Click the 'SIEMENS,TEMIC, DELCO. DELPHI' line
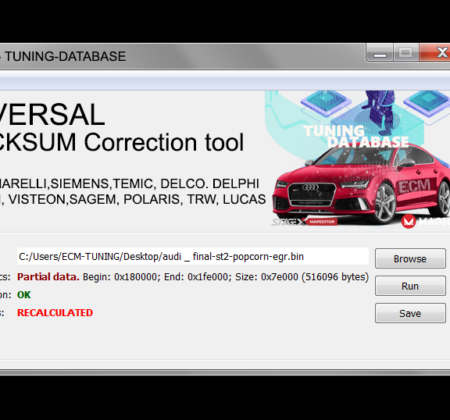This screenshot has width=450, height=420. [x=154, y=184]
